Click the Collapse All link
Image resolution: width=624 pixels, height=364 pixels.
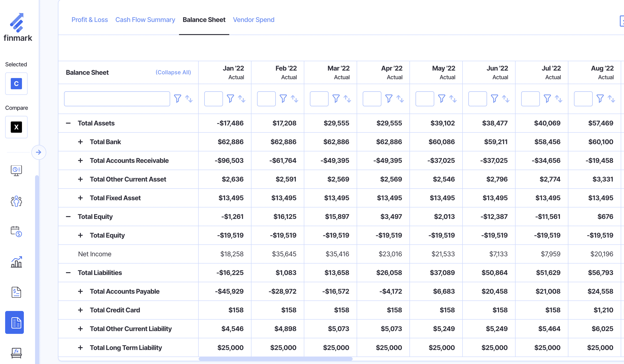(173, 72)
